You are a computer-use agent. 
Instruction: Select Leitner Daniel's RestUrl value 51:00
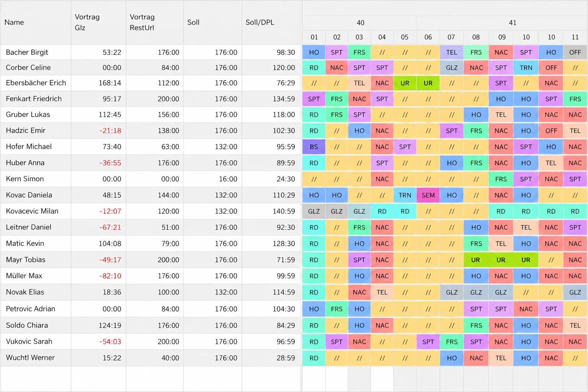coord(170,227)
